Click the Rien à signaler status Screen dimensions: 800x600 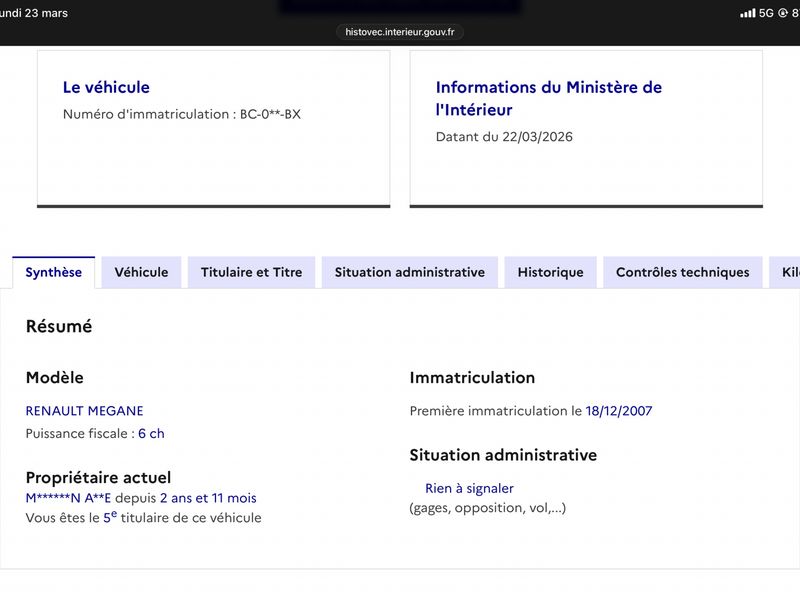(x=469, y=488)
